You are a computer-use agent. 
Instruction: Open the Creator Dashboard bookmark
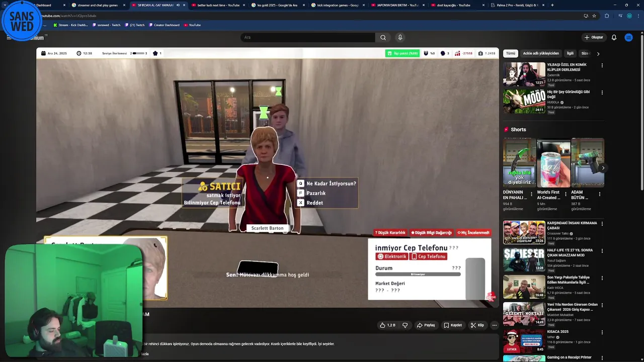pos(165,25)
